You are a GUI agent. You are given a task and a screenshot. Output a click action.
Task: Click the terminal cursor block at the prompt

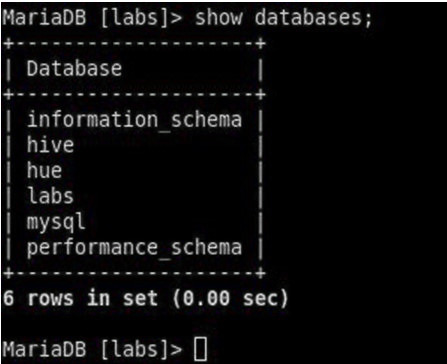pos(201,349)
